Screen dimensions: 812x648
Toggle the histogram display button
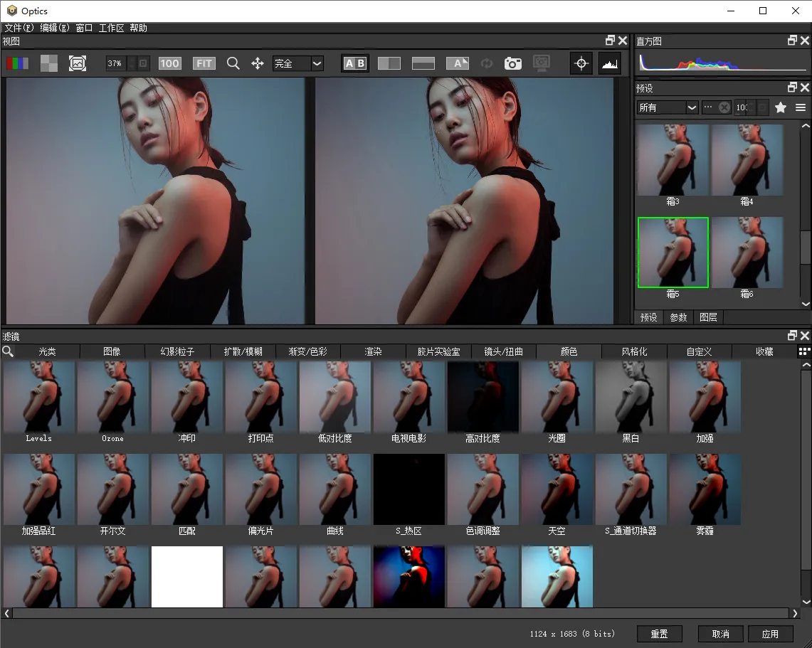pos(609,63)
